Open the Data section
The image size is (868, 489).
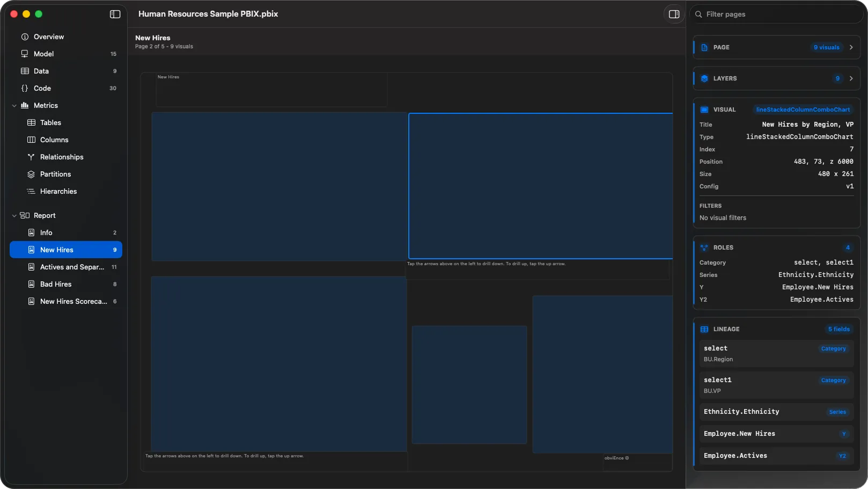(x=66, y=71)
